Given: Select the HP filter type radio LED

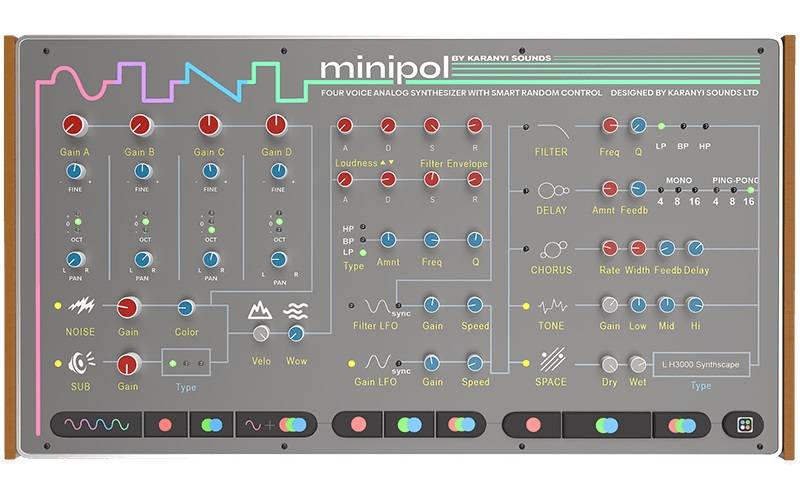Looking at the screenshot, I should point(362,227).
